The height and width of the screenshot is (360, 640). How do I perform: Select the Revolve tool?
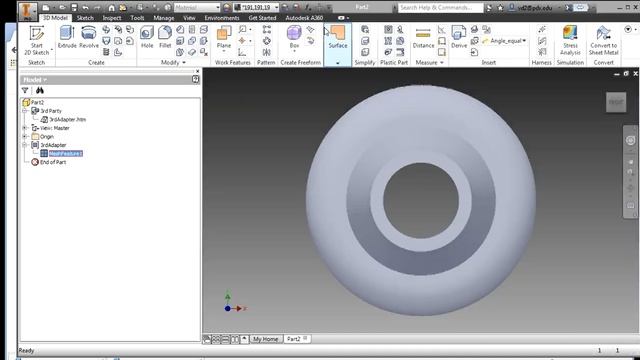point(89,37)
